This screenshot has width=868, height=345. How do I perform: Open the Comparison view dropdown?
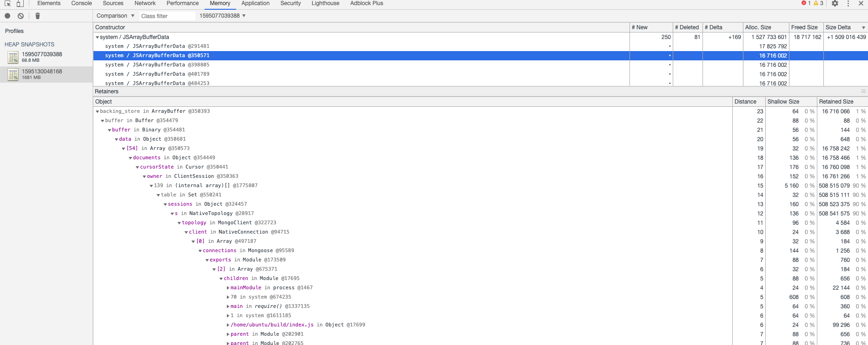[x=115, y=16]
